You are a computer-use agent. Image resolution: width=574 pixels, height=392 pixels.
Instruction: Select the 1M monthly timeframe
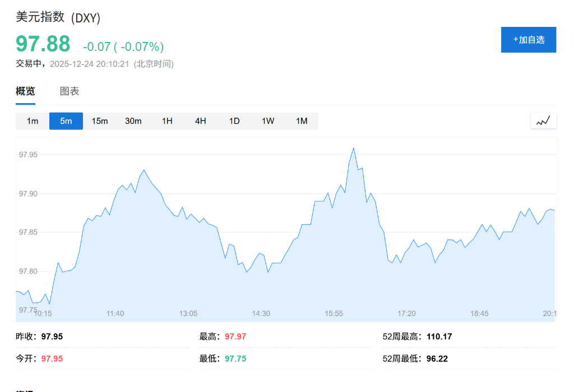301,120
